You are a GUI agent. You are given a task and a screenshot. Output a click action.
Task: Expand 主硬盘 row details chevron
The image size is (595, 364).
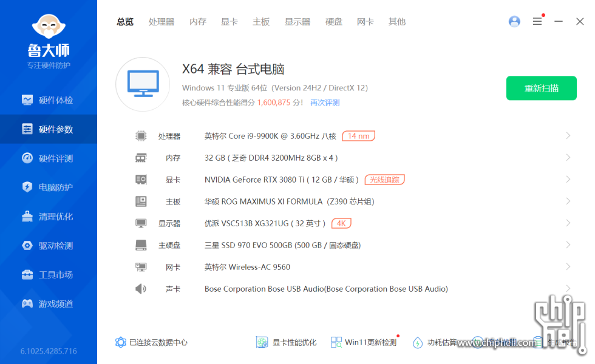click(568, 245)
